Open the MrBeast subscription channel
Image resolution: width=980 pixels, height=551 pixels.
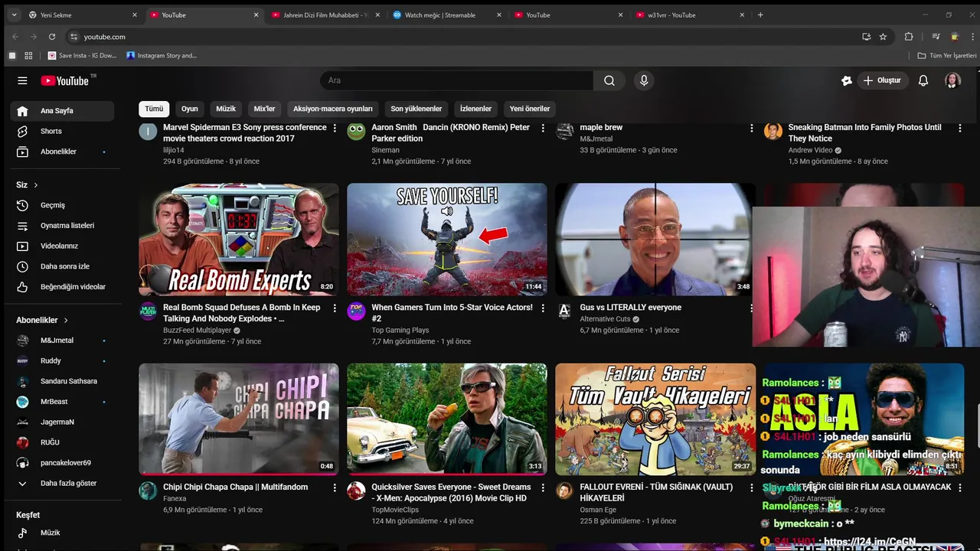point(63,402)
